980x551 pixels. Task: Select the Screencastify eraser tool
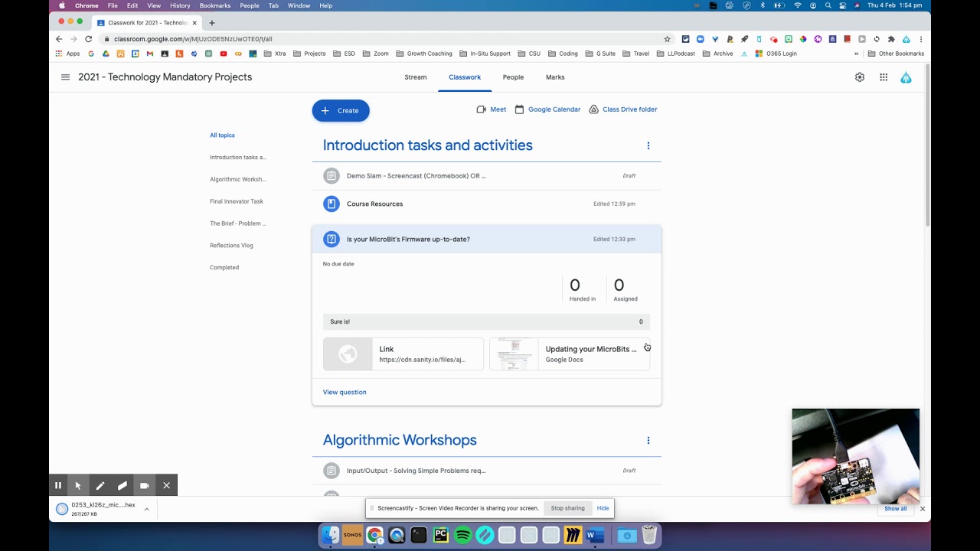coord(122,485)
